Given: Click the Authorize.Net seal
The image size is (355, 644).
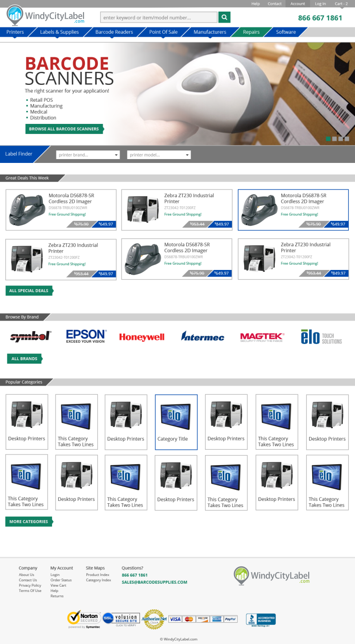Looking at the screenshot, I should [154, 619].
